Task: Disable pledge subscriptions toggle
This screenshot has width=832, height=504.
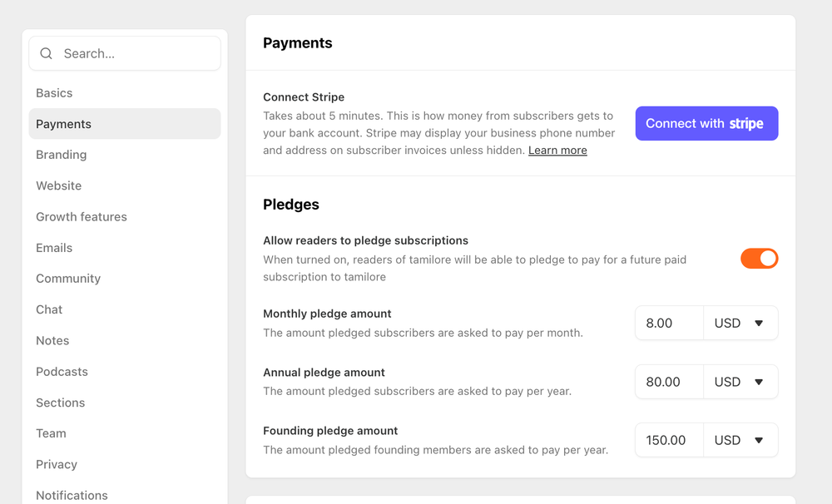Action: [x=759, y=259]
